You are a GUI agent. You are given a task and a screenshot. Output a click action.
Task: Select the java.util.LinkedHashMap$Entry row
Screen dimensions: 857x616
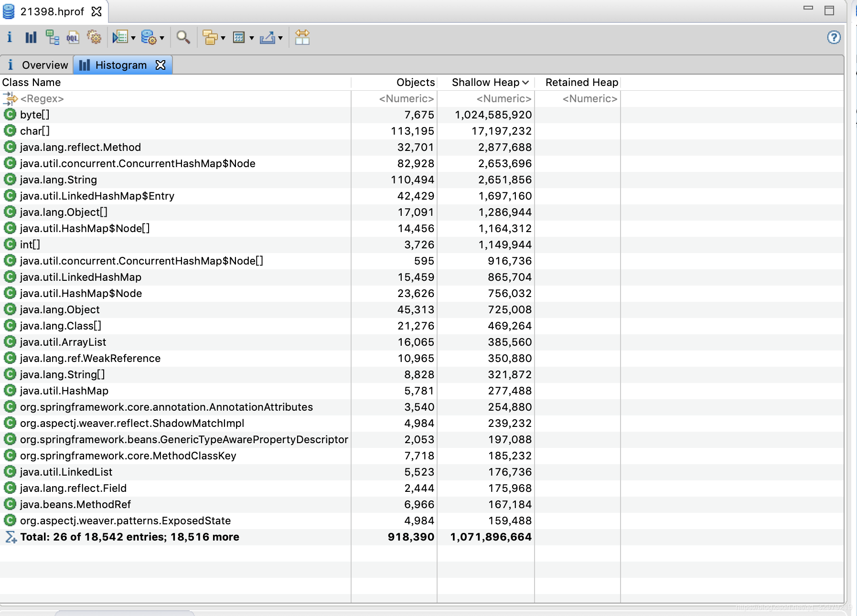422,196
